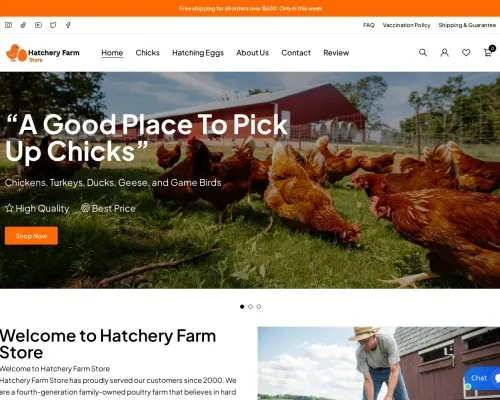This screenshot has width=500, height=400.
Task: View the wishlist heart icon
Action: coord(466,52)
